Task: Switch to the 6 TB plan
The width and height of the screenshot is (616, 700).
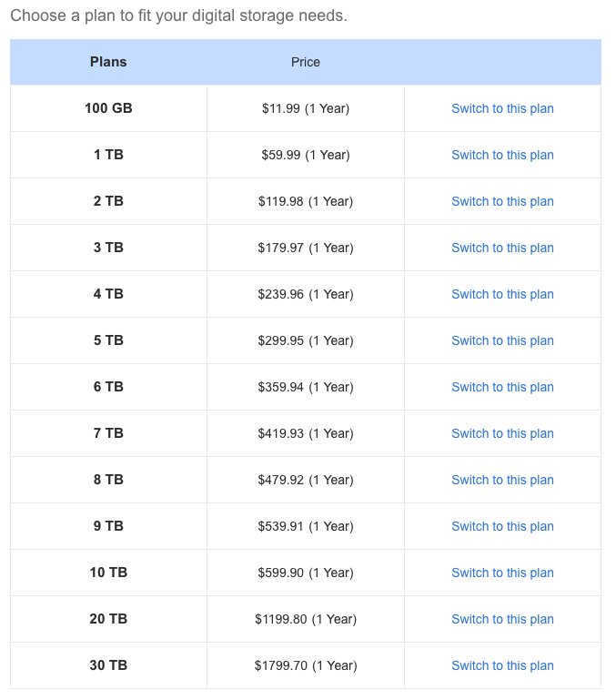Action: point(502,387)
